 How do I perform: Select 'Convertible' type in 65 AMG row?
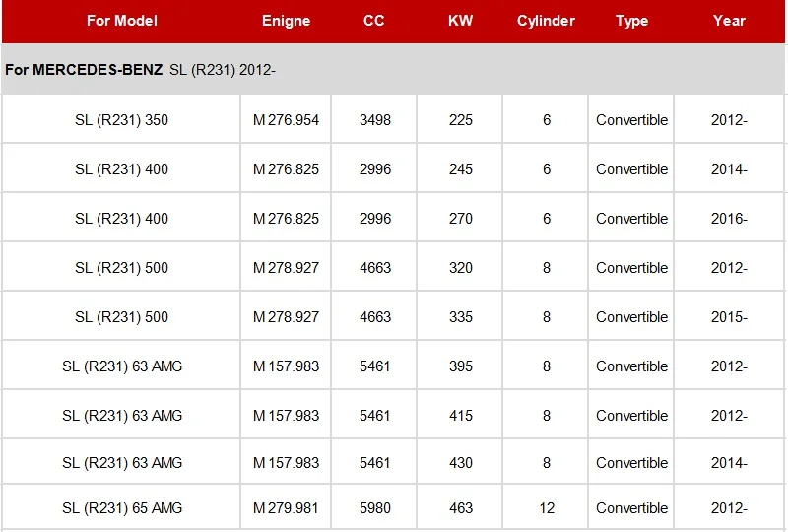tap(631, 508)
